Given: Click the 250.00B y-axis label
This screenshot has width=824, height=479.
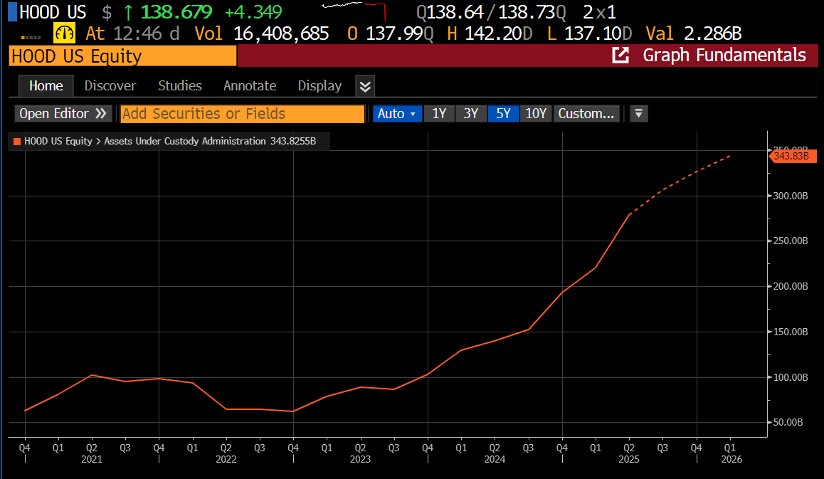Looking at the screenshot, I should [x=790, y=241].
